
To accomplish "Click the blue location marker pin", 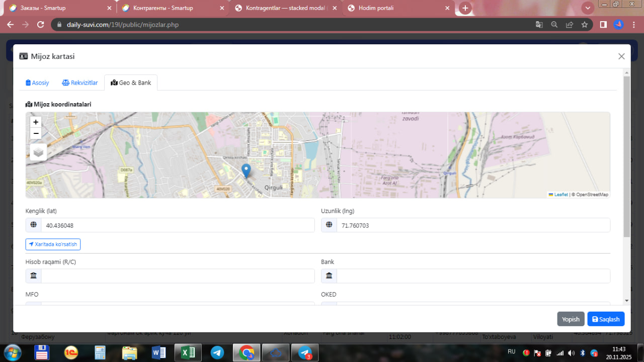I will pos(246,170).
